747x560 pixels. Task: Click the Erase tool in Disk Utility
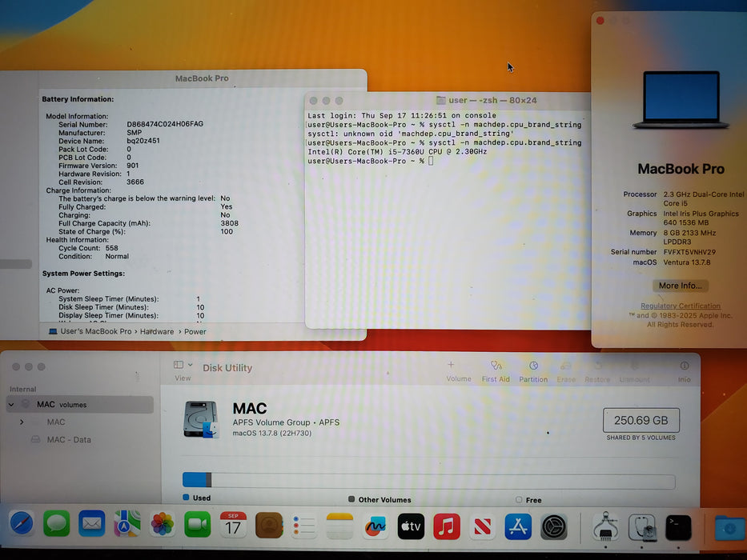566,371
